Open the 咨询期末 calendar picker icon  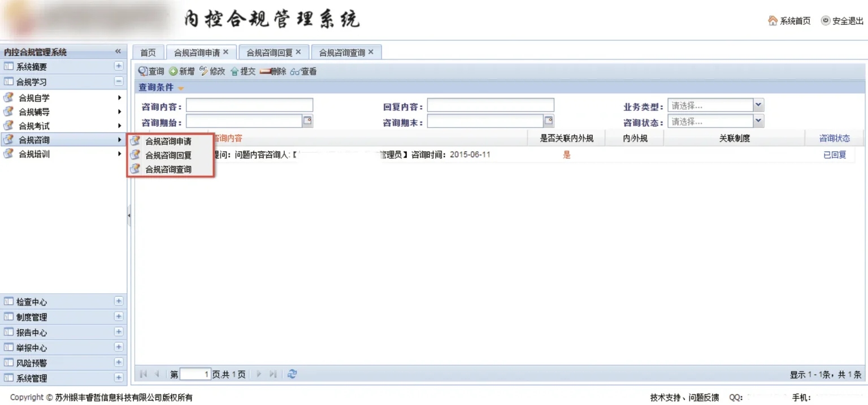click(x=548, y=120)
